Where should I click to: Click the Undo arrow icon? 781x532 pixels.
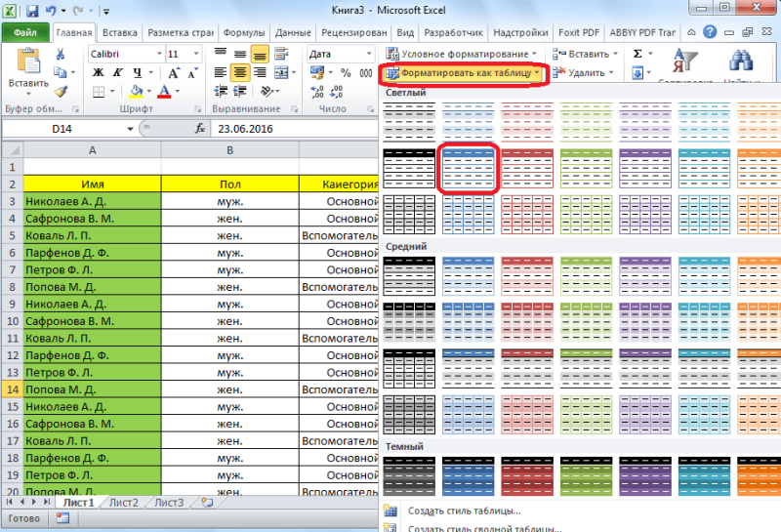coord(51,10)
